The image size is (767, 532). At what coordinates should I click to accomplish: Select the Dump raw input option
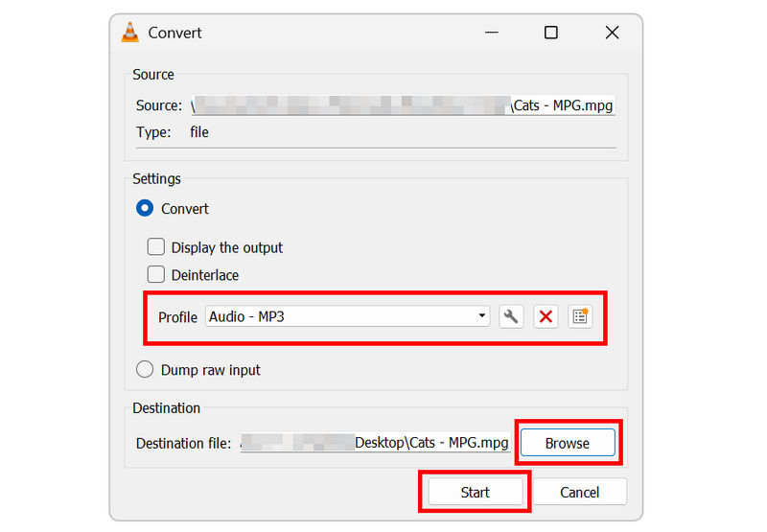[x=145, y=370]
